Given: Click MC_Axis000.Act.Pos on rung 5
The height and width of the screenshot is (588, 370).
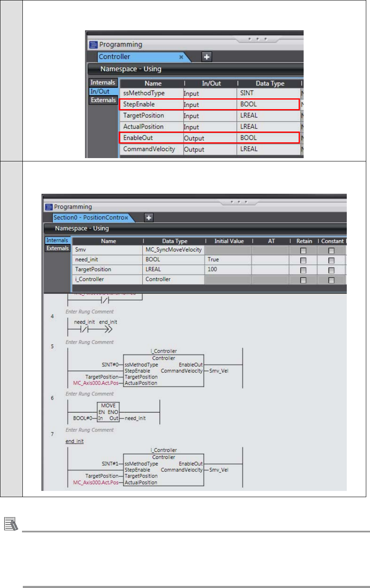Looking at the screenshot, I should [x=95, y=383].
